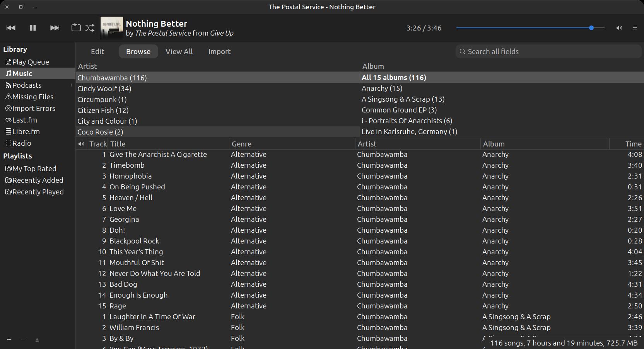Open the Edit menu
This screenshot has height=349, width=644.
click(97, 51)
